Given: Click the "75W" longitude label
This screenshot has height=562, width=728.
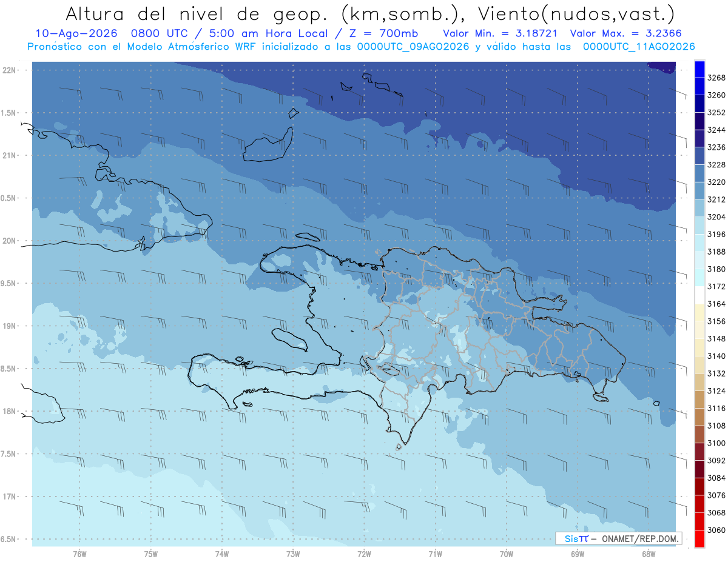Looking at the screenshot, I should [151, 553].
